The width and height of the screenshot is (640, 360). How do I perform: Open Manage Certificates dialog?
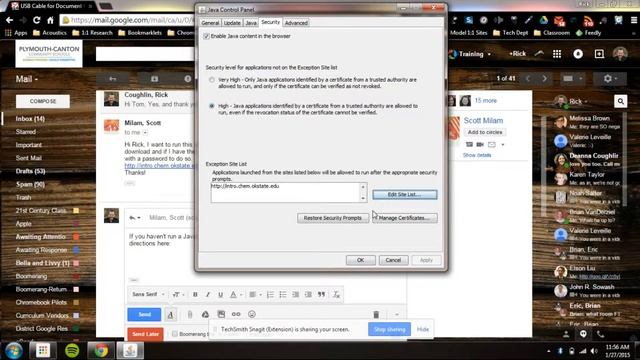(404, 218)
